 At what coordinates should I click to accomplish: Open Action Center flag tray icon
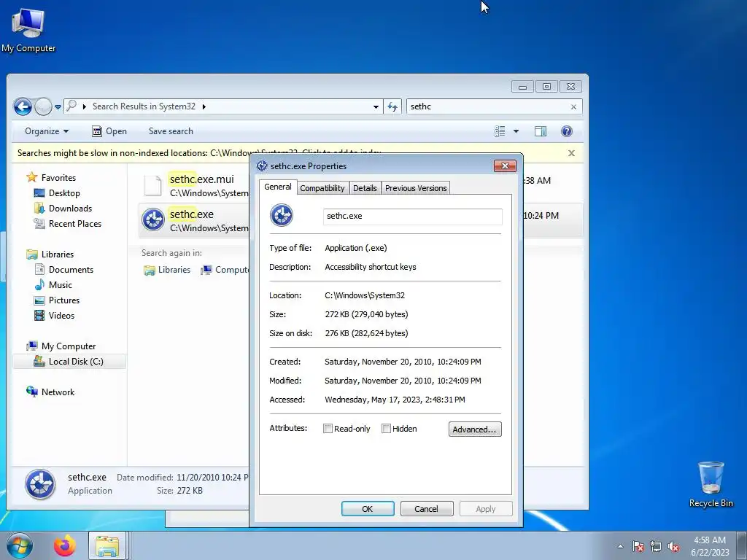point(638,546)
